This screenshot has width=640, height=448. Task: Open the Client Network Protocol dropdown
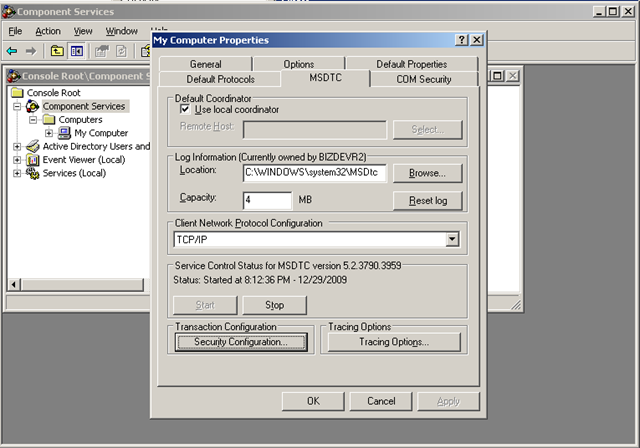coord(452,239)
